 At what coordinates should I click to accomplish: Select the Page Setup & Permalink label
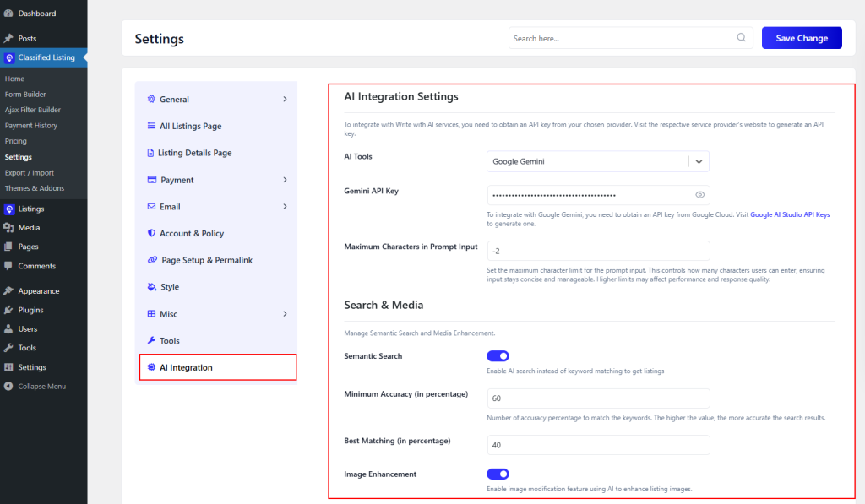coord(207,260)
